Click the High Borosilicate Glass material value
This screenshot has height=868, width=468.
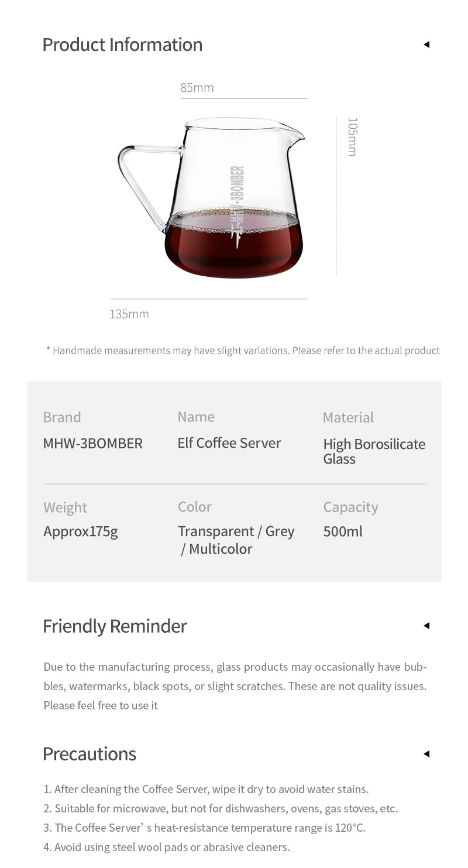pos(374,451)
